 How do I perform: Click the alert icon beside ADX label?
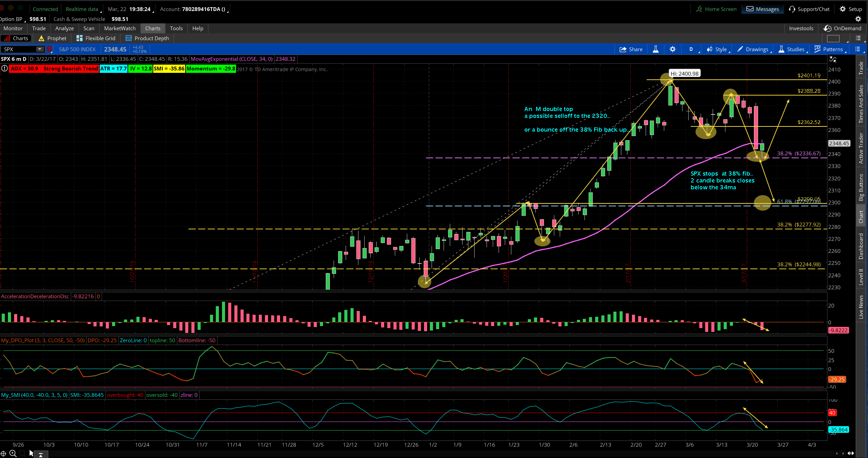click(4, 68)
